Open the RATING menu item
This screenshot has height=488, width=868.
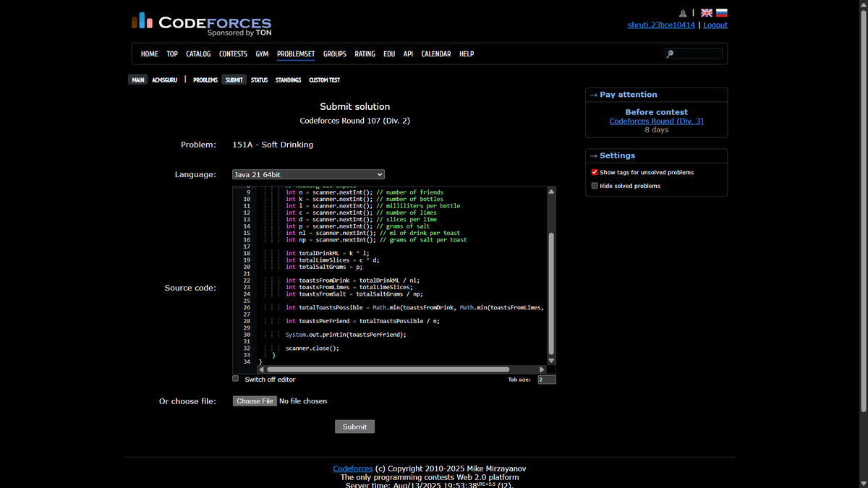pyautogui.click(x=365, y=54)
